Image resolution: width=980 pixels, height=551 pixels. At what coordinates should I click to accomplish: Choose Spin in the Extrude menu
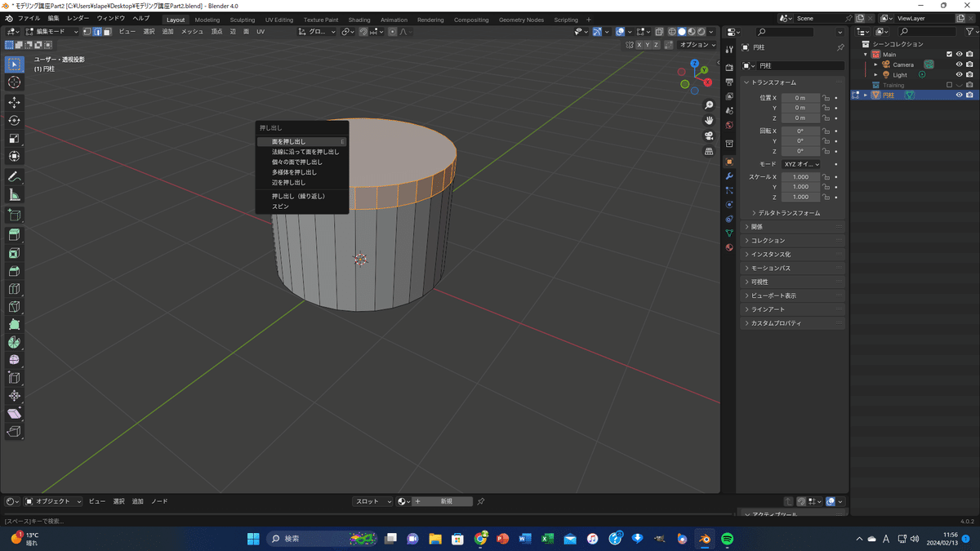click(302, 207)
